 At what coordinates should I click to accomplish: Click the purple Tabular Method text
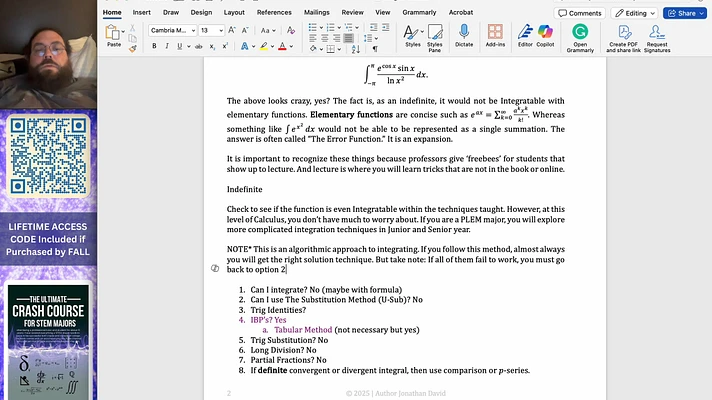(x=303, y=330)
